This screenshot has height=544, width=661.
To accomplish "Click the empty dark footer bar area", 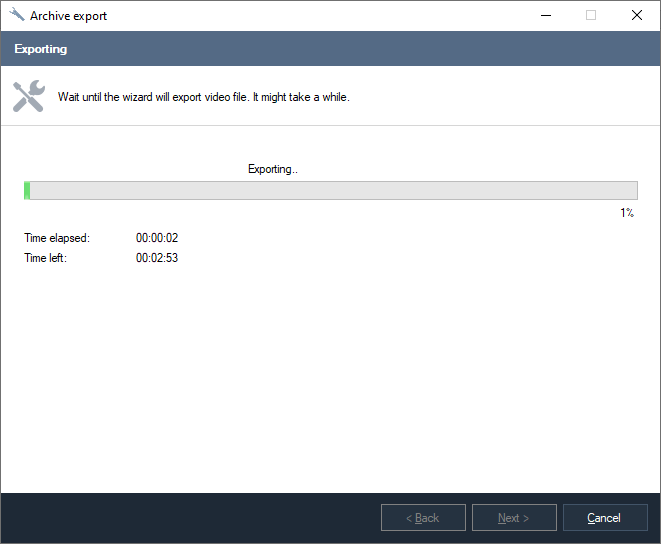I will click(x=190, y=518).
